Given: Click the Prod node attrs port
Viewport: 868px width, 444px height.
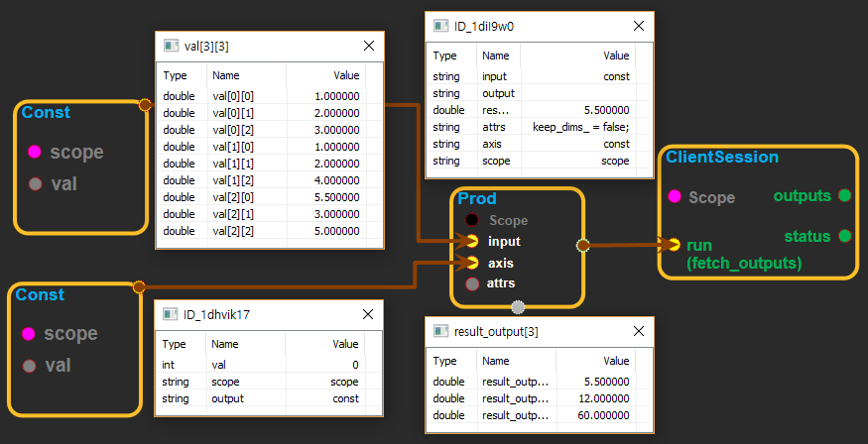Looking at the screenshot, I should [472, 283].
